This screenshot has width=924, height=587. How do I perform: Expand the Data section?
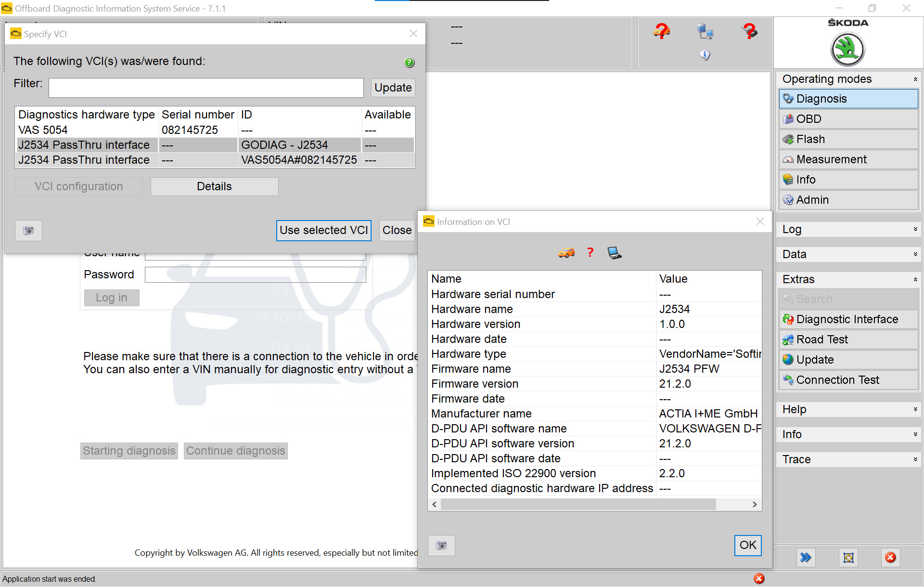(x=848, y=254)
